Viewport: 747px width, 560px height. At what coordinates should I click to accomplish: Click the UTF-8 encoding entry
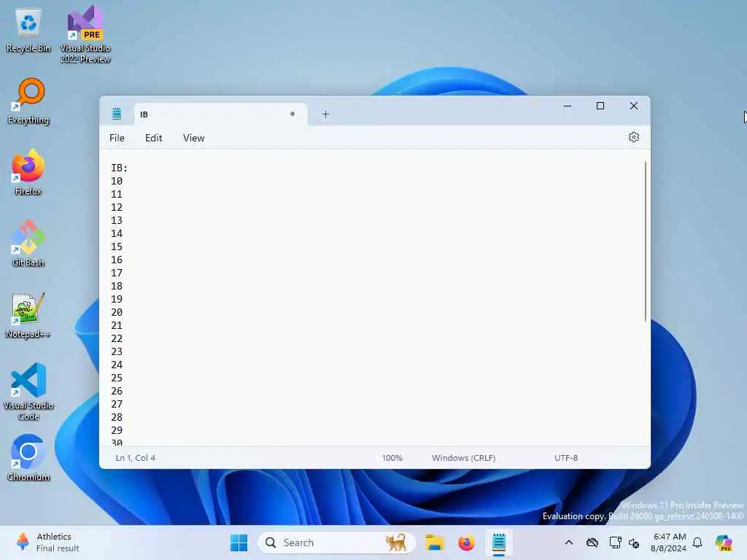[566, 458]
